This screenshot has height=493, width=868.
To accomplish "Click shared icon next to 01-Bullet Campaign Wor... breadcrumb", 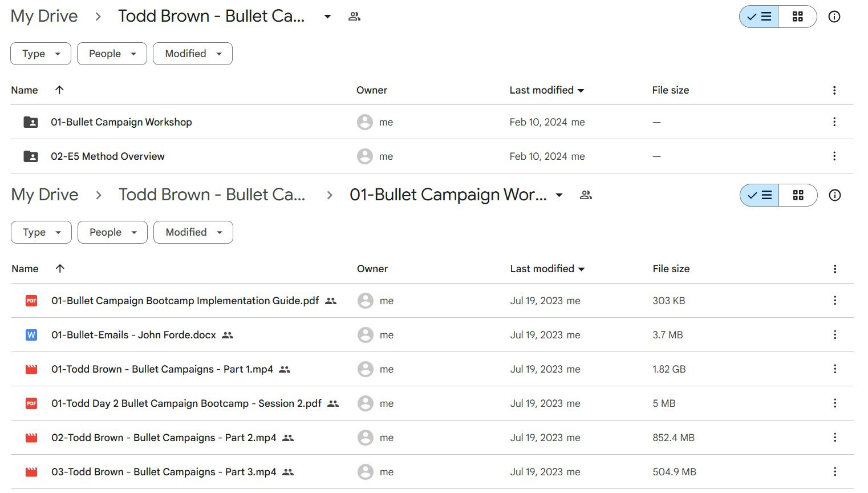I will pos(586,195).
